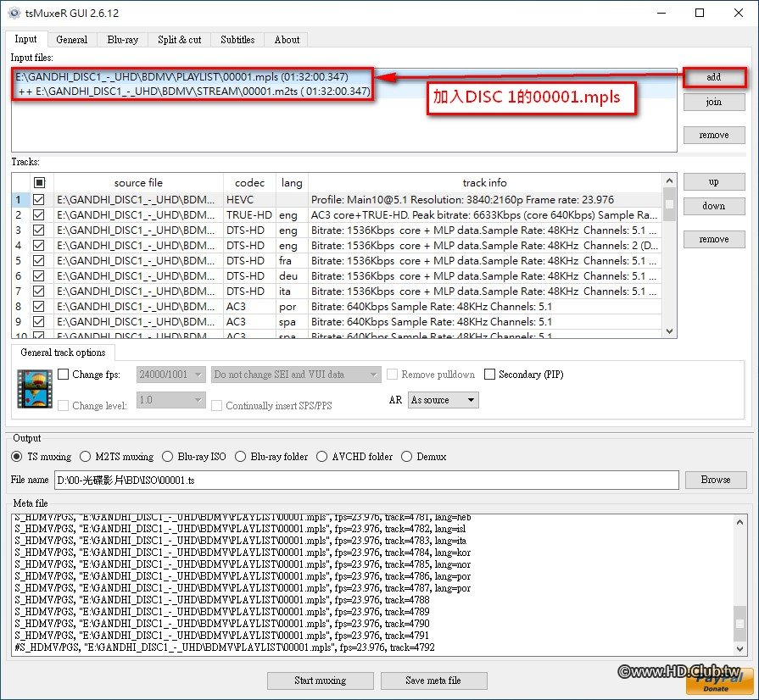Click tracks list scrollbar up arrow

point(669,181)
